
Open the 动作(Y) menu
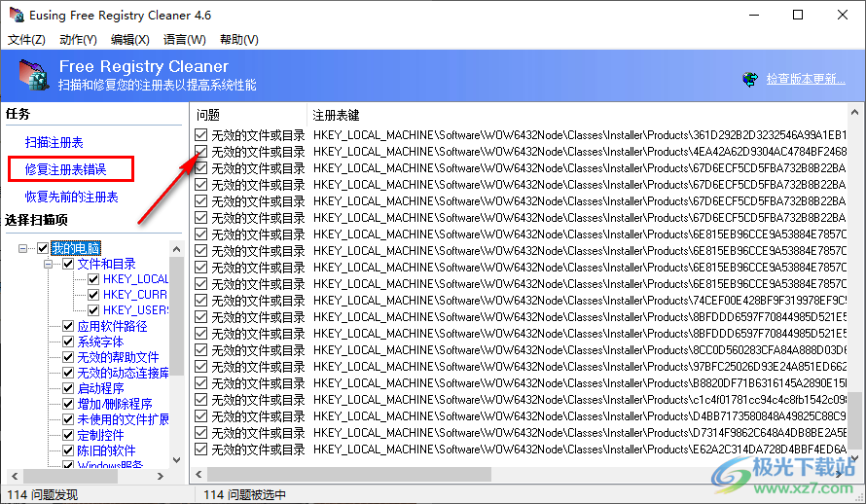click(x=78, y=40)
